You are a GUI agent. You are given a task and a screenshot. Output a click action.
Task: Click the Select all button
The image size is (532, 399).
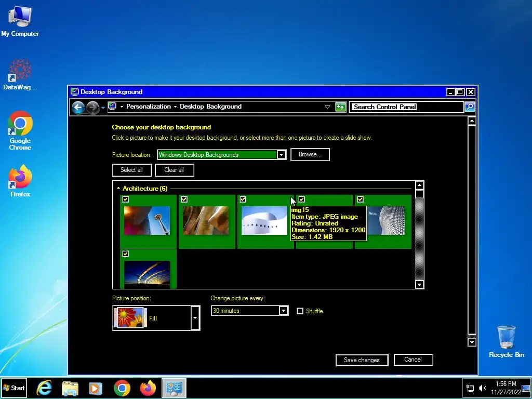(x=131, y=170)
